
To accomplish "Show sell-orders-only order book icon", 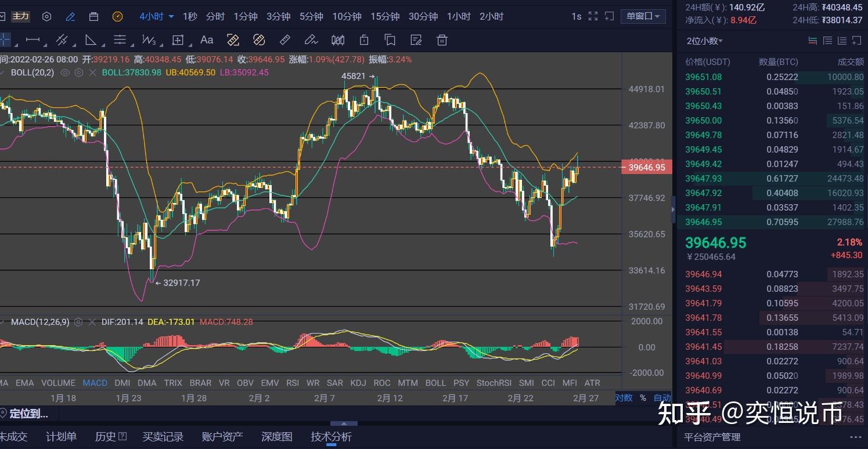I will pyautogui.click(x=827, y=41).
